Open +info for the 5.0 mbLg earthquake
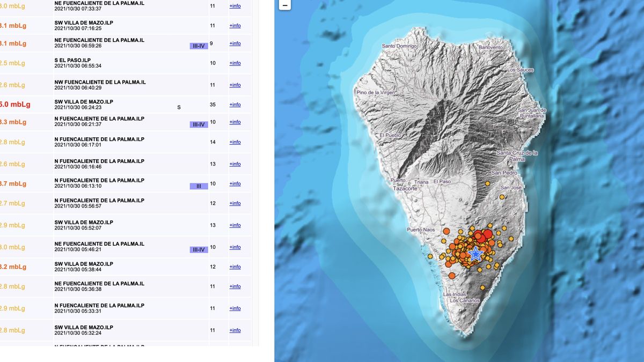The height and width of the screenshot is (362, 644). pos(235,105)
